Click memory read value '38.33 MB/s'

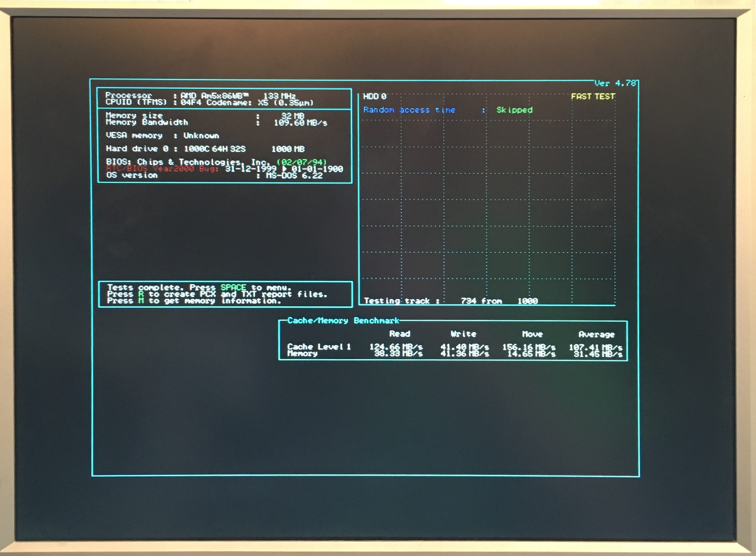point(399,353)
